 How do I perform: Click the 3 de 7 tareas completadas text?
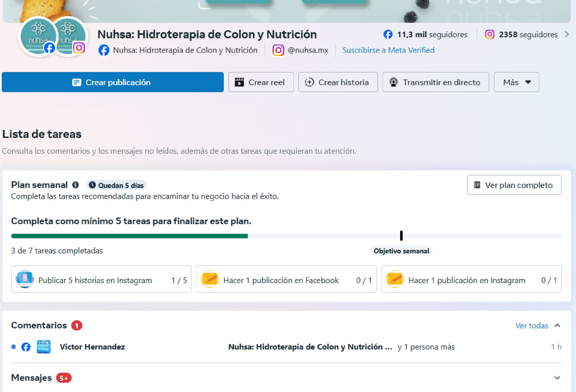57,251
